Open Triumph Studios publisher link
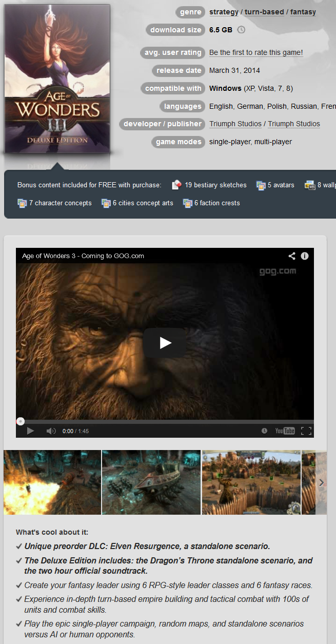 [294, 124]
